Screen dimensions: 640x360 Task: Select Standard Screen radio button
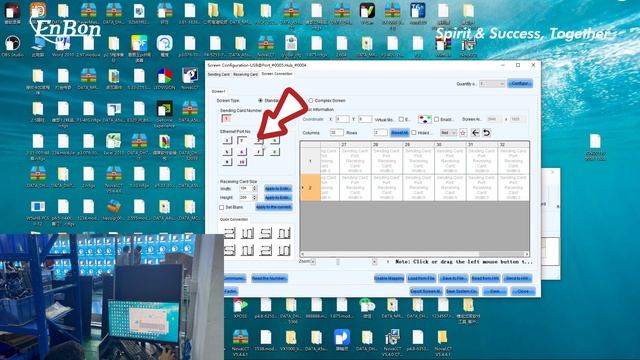pyautogui.click(x=260, y=100)
